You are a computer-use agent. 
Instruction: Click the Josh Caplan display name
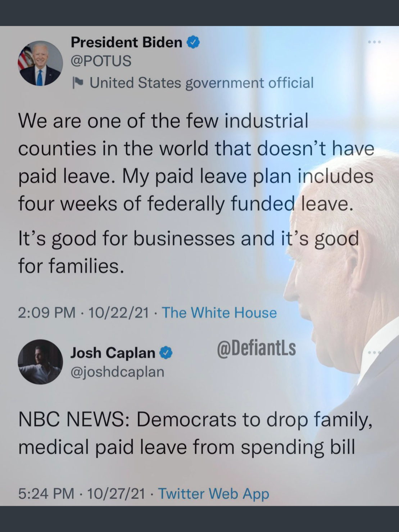pyautogui.click(x=113, y=353)
